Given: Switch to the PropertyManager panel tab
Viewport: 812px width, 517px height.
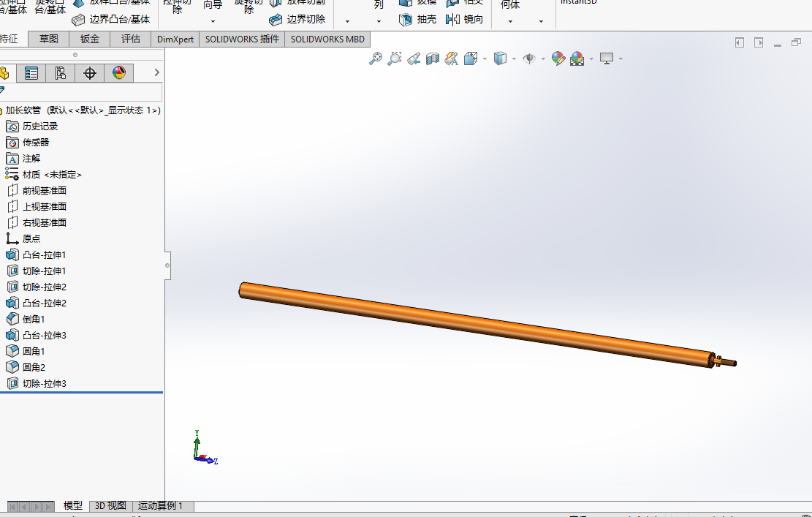Looking at the screenshot, I should 31,73.
